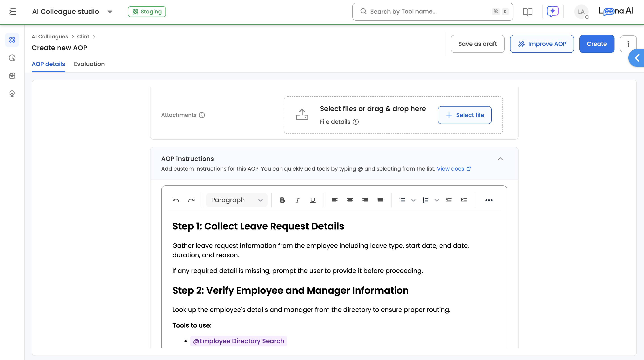The image size is (644, 360).
Task: Click Attachments info icon
Action: 202,115
